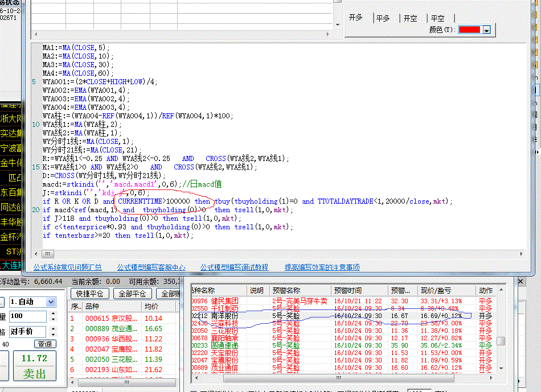Sort positions by the 均价 column header
The height and width of the screenshot is (392, 541).
click(x=159, y=307)
